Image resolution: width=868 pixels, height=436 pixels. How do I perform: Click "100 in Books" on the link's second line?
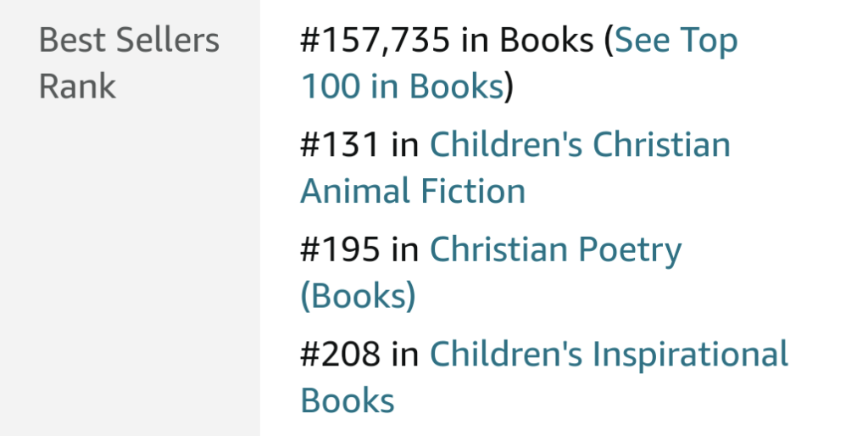tap(403, 87)
